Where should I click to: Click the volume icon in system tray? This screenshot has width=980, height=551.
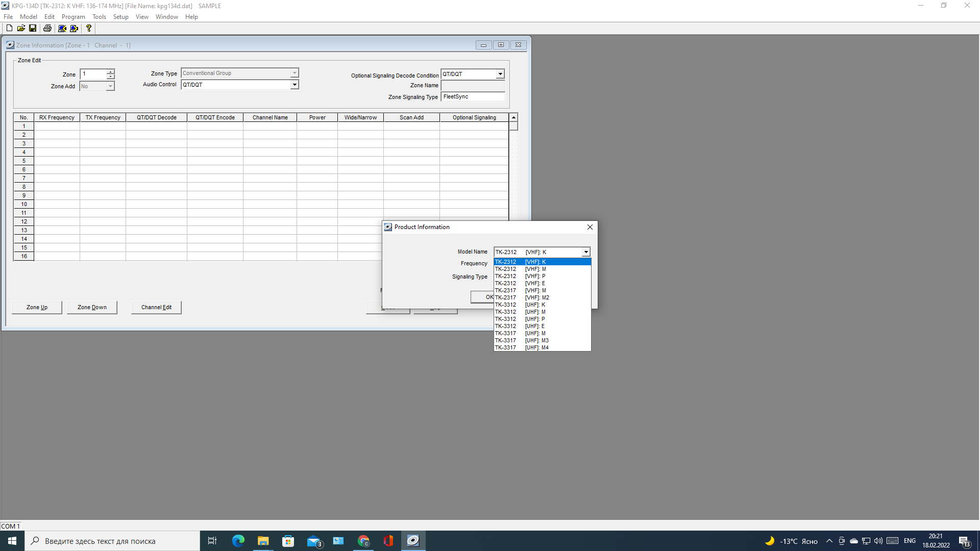pos(878,541)
